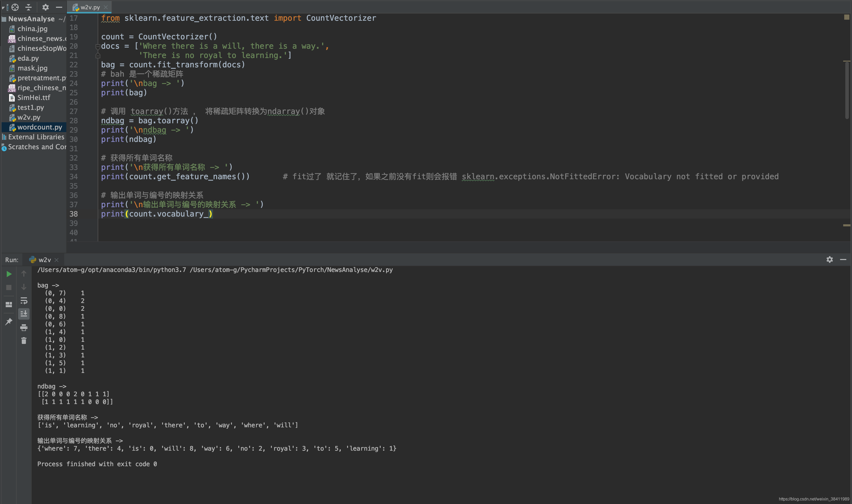The width and height of the screenshot is (852, 504).
Task: Click feature names list in console output
Action: pyautogui.click(x=167, y=425)
